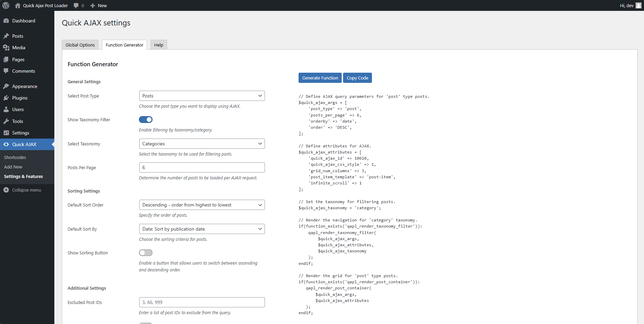This screenshot has height=324, width=644.
Task: Disable the Show Taxonomy Filter toggle
Action: [x=146, y=120]
